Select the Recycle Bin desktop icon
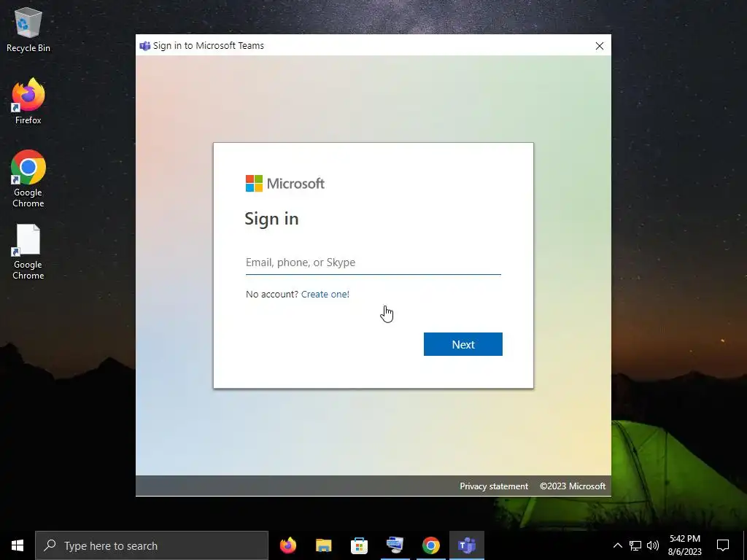 [x=28, y=29]
